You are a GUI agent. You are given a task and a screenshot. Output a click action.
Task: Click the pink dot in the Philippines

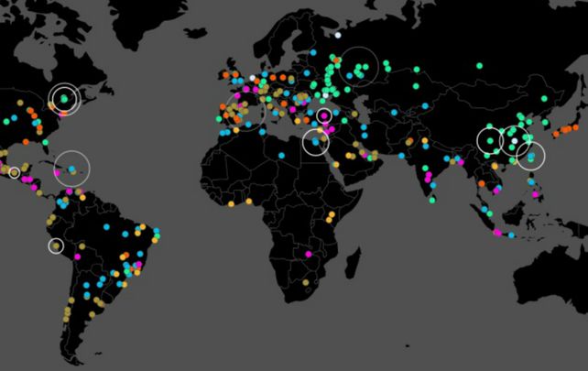pyautogui.click(x=536, y=195)
